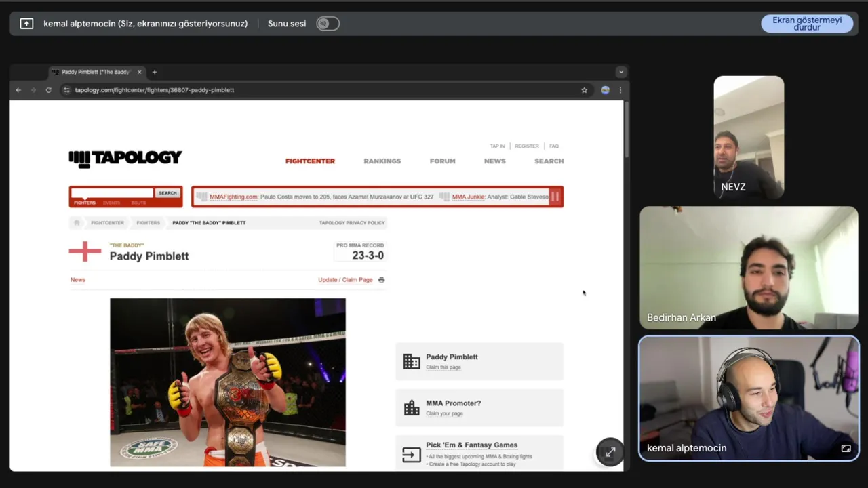Click the News link under fighter name
This screenshot has height=488, width=868.
78,280
